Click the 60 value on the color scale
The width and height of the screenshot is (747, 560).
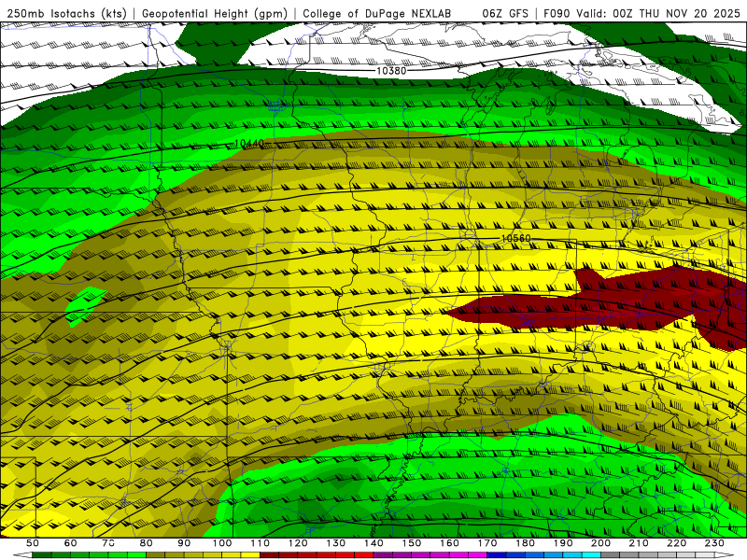click(x=71, y=543)
